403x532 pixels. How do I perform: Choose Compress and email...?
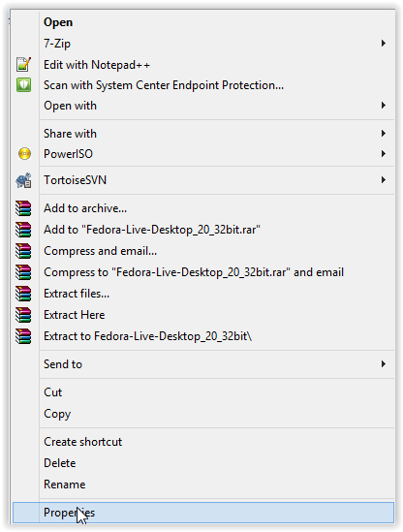tap(203, 251)
